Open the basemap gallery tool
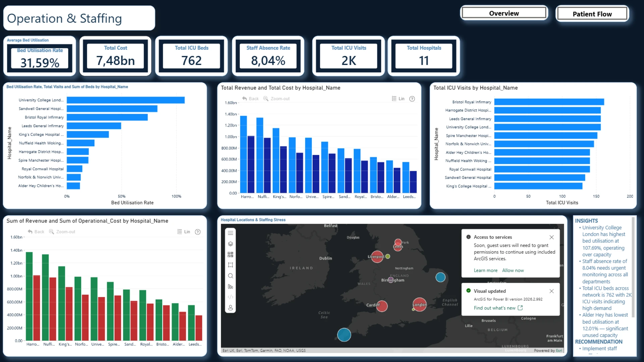The height and width of the screenshot is (362, 644). click(x=230, y=254)
